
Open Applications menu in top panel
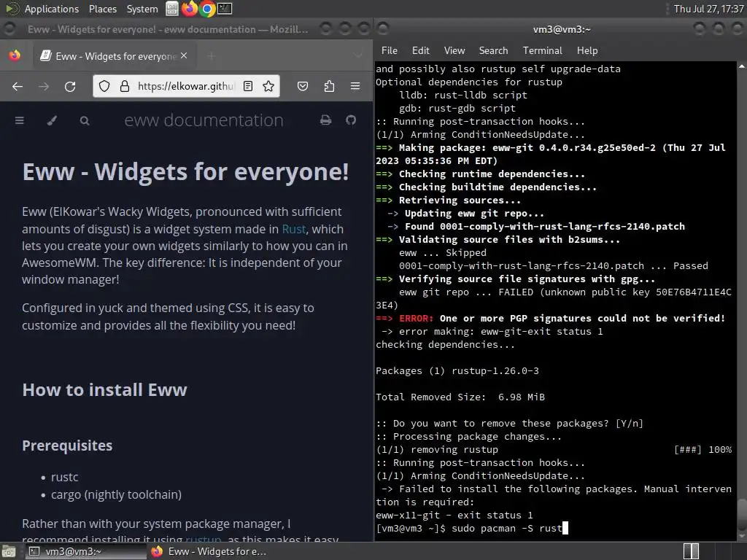(52, 9)
